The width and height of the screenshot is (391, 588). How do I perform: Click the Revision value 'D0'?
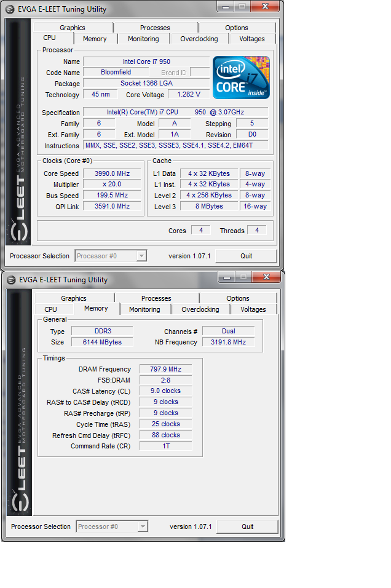click(252, 134)
